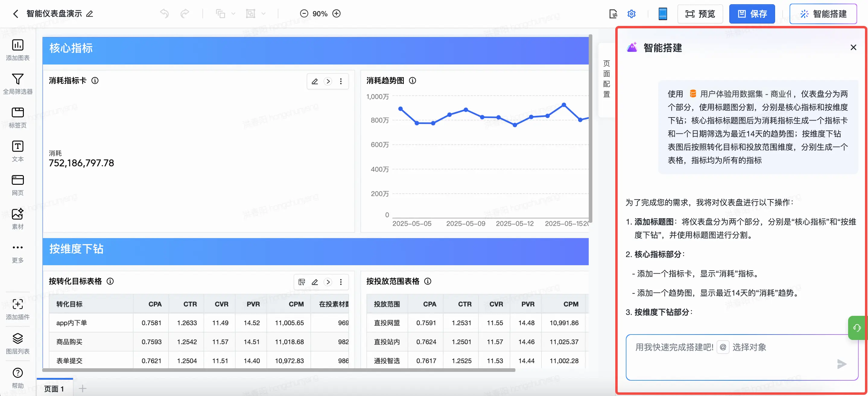Expand the 页面配置 page config panel

coord(606,79)
